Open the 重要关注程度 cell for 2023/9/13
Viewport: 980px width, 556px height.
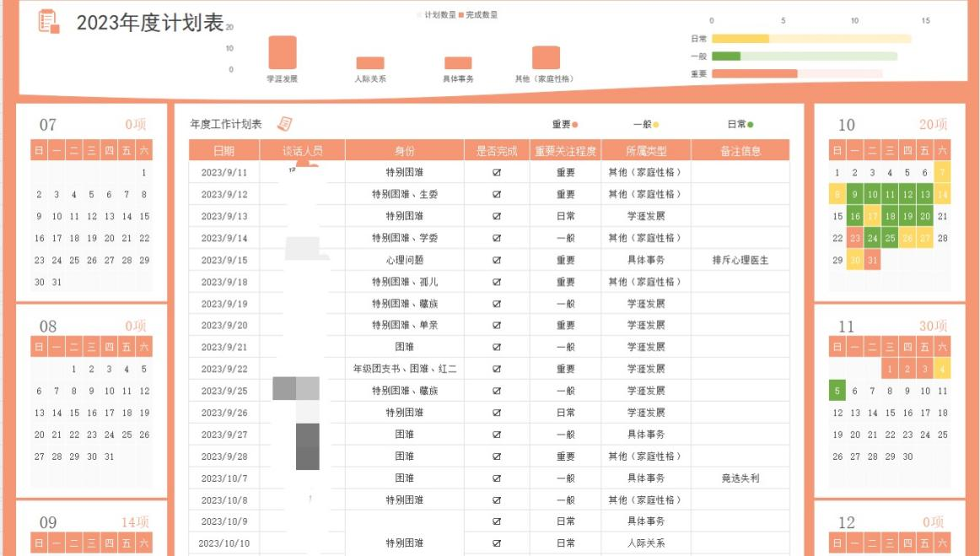[x=565, y=216]
